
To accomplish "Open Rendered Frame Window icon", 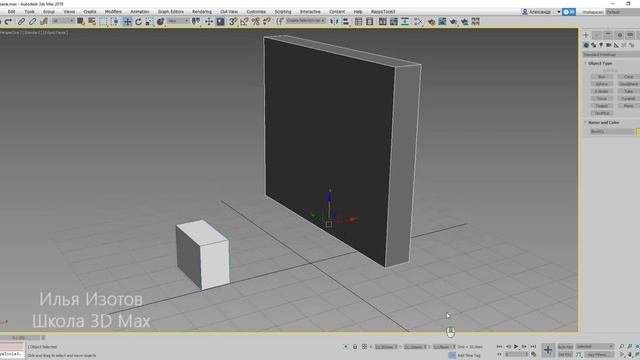I will coord(442,22).
